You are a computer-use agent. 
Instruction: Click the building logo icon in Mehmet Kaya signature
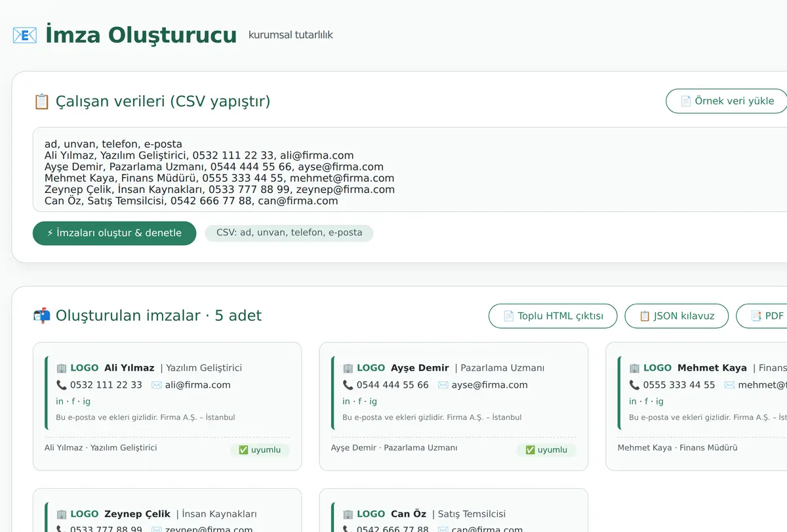point(635,368)
